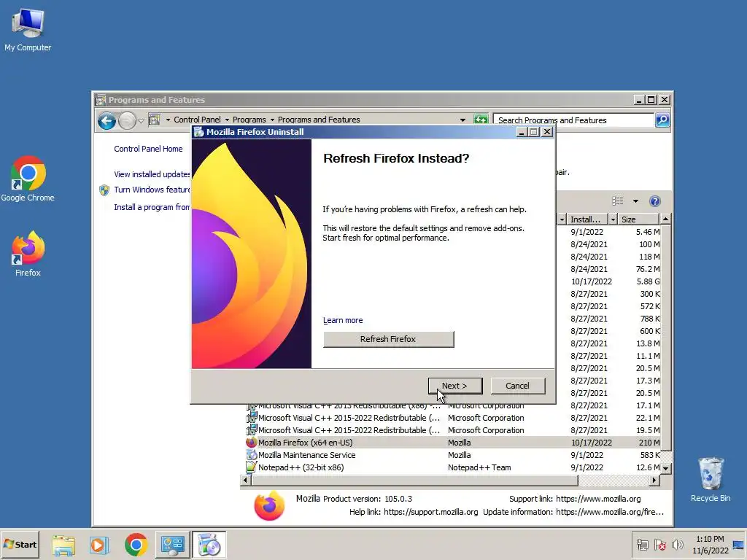
Task: Click the Control Panel breadcrumb
Action: click(197, 120)
